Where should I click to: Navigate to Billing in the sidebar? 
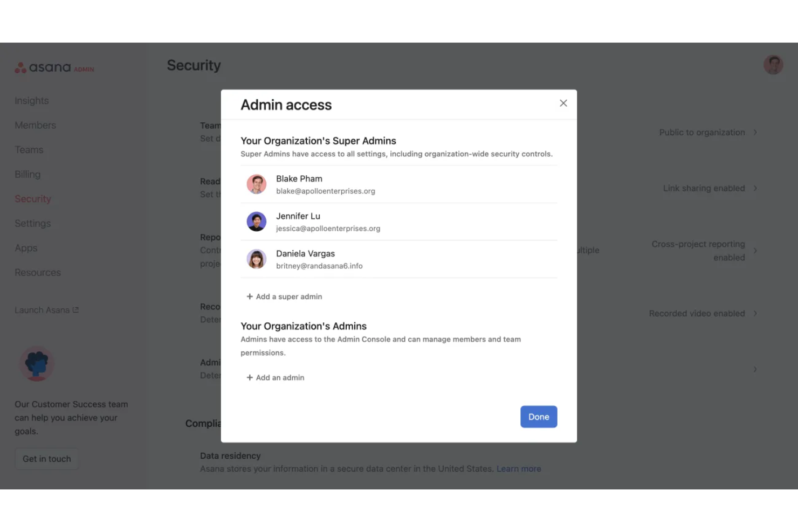click(x=27, y=174)
